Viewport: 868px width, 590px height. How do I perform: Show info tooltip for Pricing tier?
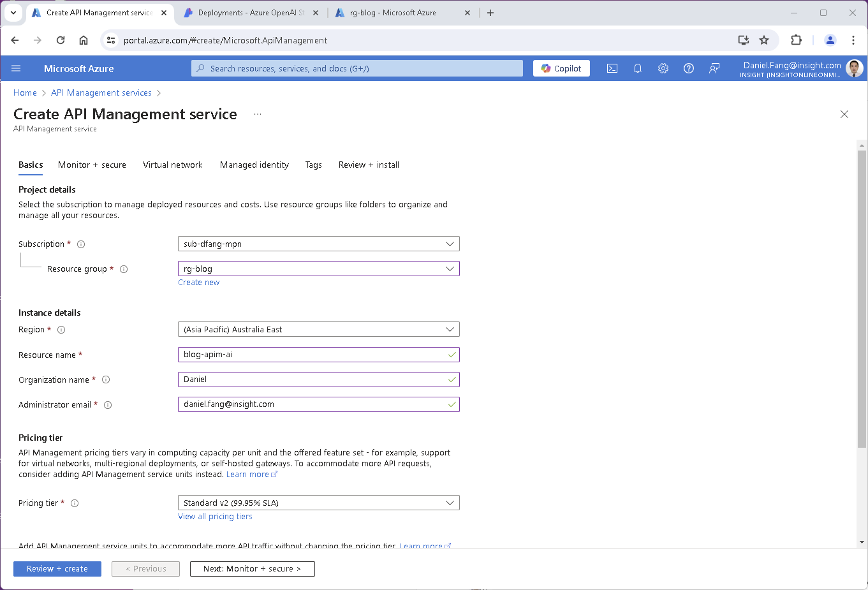75,503
